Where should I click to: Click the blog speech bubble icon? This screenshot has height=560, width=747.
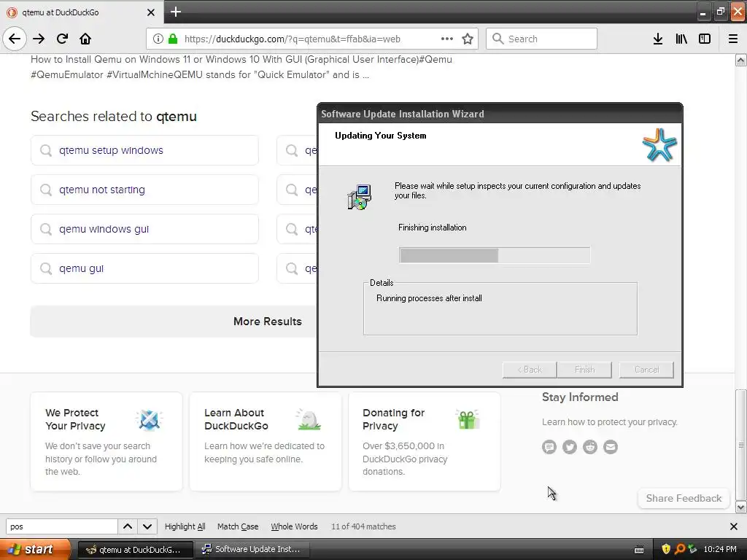click(x=549, y=447)
